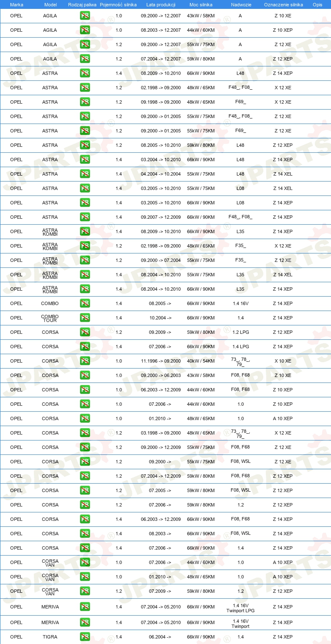The height and width of the screenshot is (644, 331).
Task: Click fuel icon in CORSA VAN 07.2006 row
Action: [x=85, y=562]
